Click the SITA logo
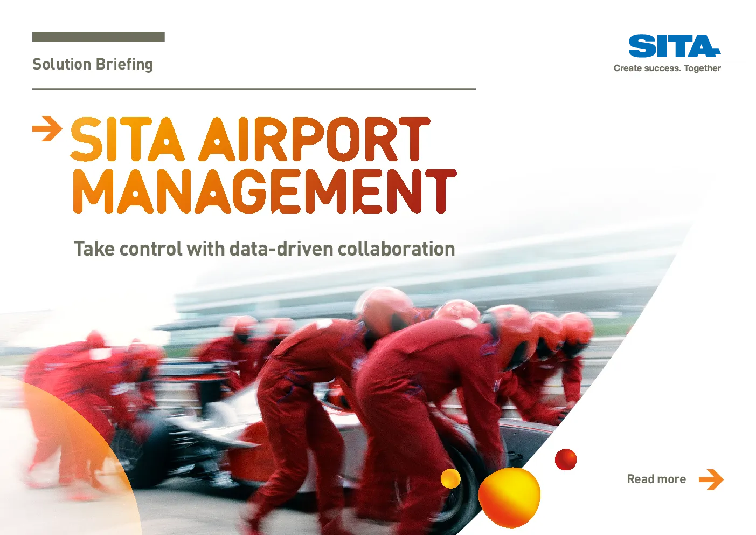 (674, 46)
